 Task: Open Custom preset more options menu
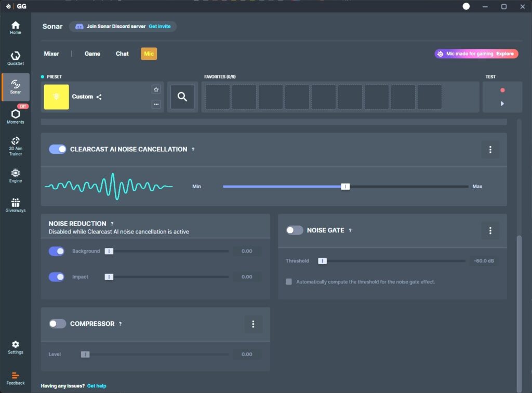pyautogui.click(x=156, y=104)
